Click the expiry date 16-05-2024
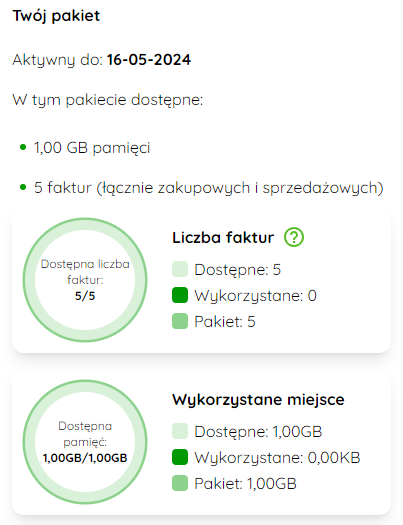The width and height of the screenshot is (403, 525). click(149, 60)
